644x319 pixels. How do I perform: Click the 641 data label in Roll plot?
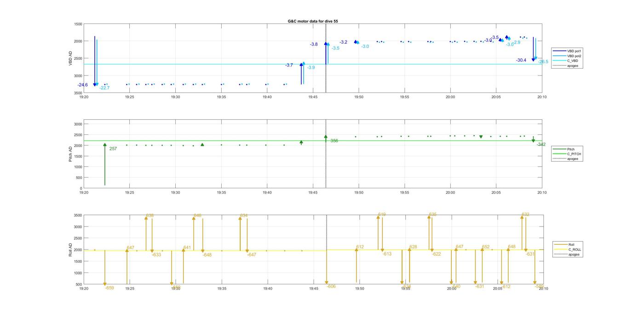(x=187, y=248)
